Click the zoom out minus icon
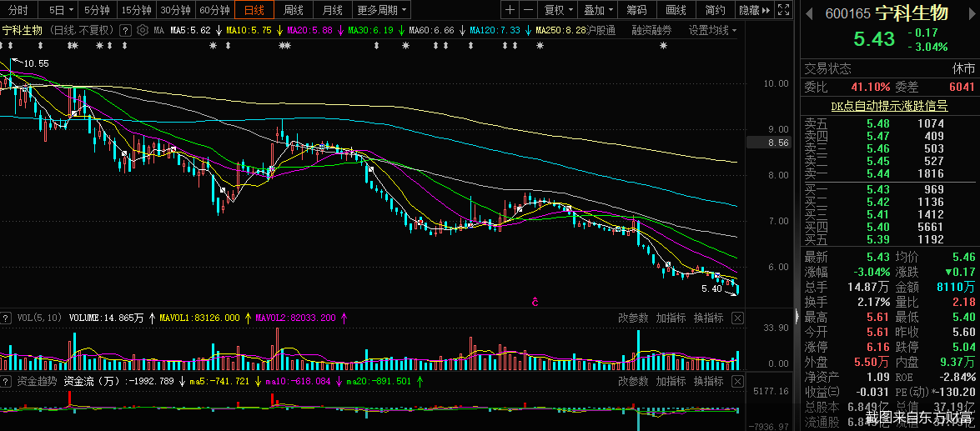The image size is (980, 431). pos(529,10)
